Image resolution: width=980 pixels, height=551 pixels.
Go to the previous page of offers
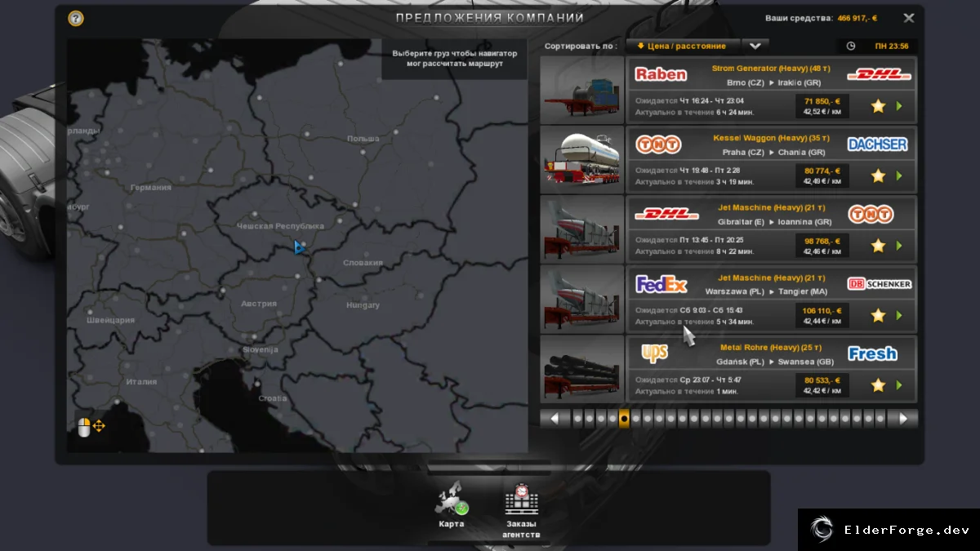coord(555,419)
